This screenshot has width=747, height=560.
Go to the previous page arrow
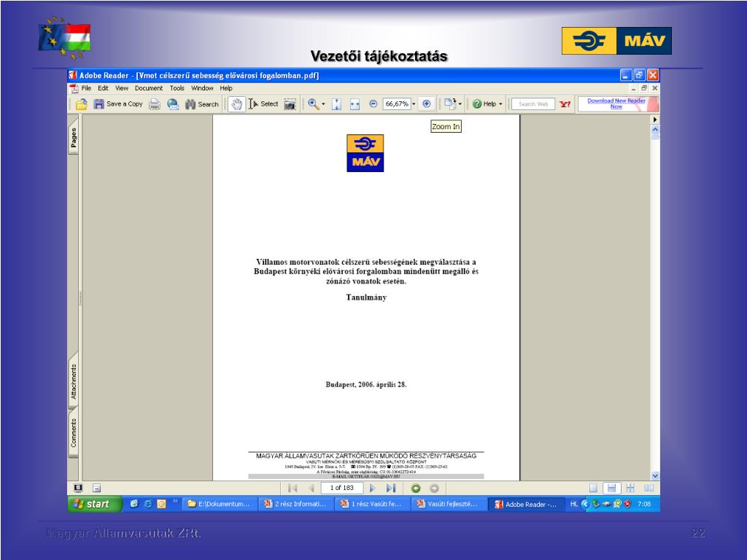pos(311,488)
